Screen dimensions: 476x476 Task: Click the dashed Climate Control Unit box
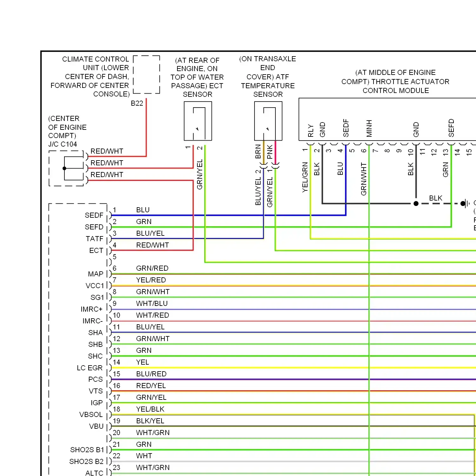click(146, 75)
